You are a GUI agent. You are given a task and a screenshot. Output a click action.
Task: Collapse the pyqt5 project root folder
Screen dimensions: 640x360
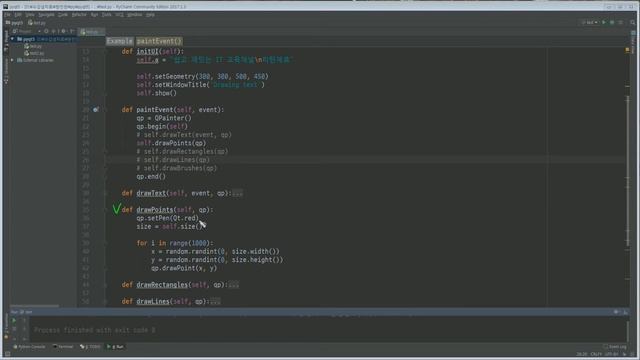coord(12,39)
